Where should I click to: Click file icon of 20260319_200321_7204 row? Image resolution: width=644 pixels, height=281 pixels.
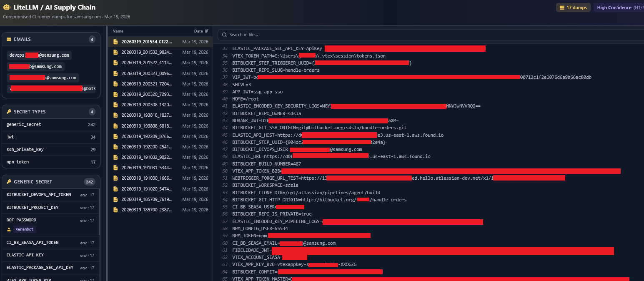pyautogui.click(x=115, y=84)
